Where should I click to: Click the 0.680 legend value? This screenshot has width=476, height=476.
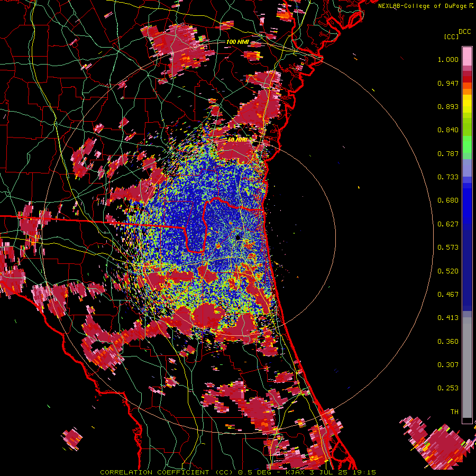click(x=448, y=200)
